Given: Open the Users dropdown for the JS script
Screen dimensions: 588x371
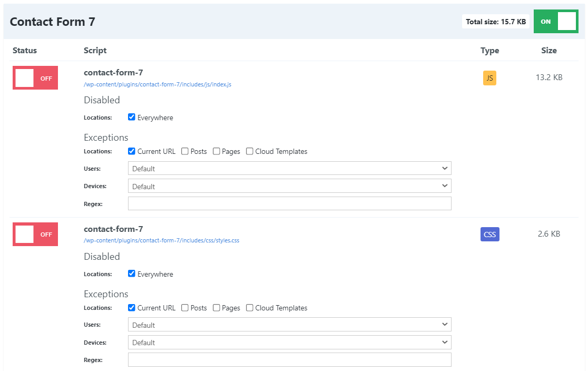Looking at the screenshot, I should point(289,168).
